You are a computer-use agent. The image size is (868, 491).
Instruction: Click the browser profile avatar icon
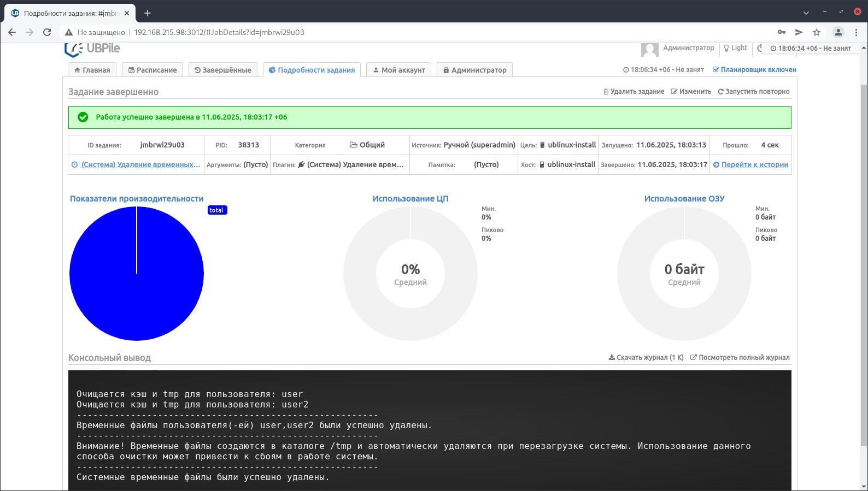point(838,32)
